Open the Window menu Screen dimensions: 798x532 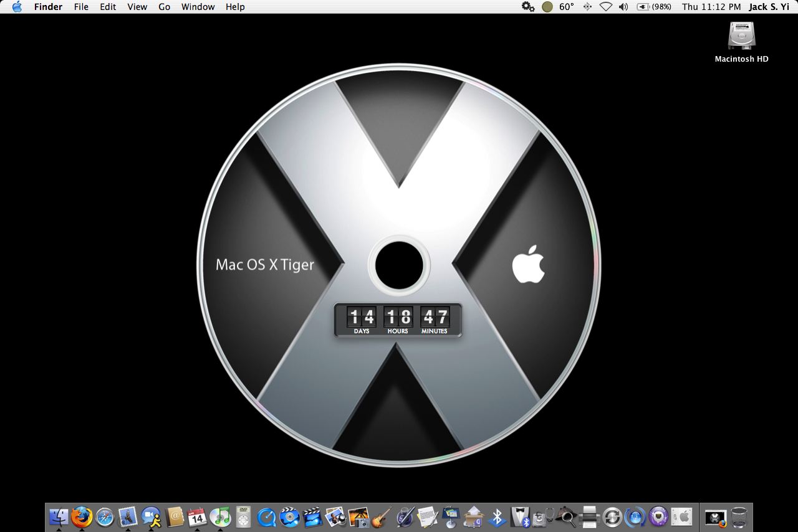click(198, 7)
